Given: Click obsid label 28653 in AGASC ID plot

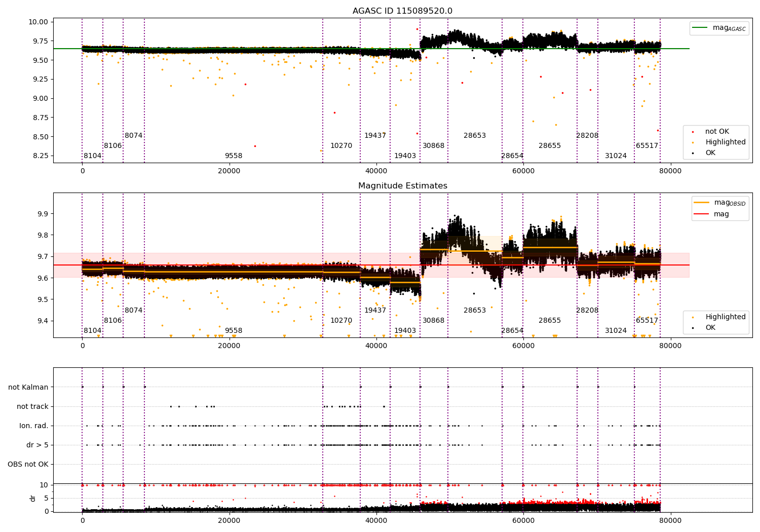Looking at the screenshot, I should 475,136.
